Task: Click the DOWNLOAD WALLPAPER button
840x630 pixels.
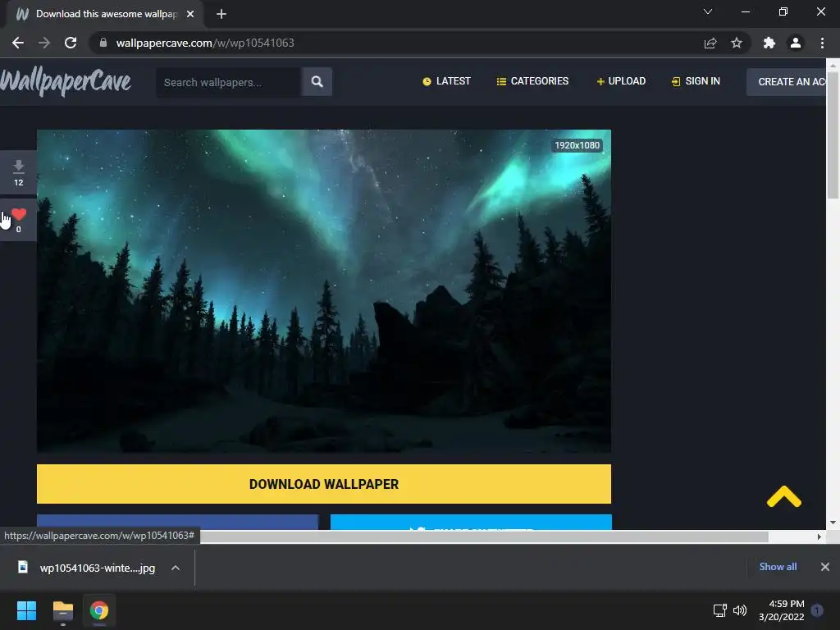Action: (323, 484)
